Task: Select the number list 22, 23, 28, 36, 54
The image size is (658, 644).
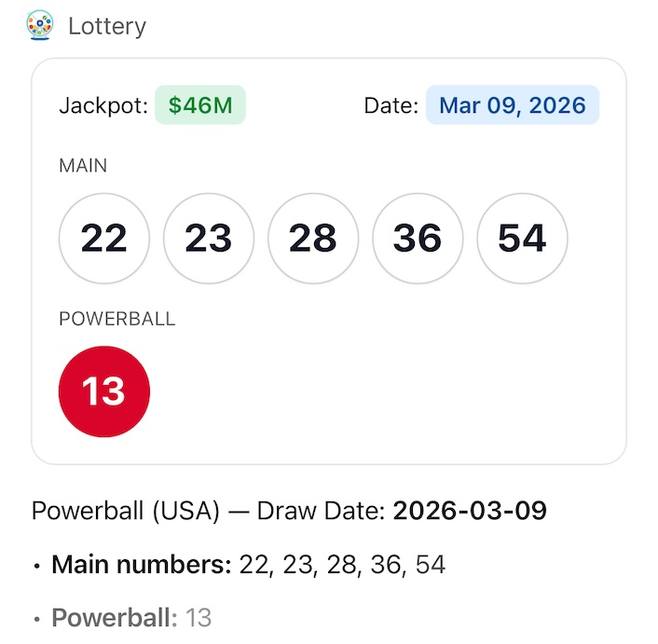Action: pyautogui.click(x=342, y=564)
